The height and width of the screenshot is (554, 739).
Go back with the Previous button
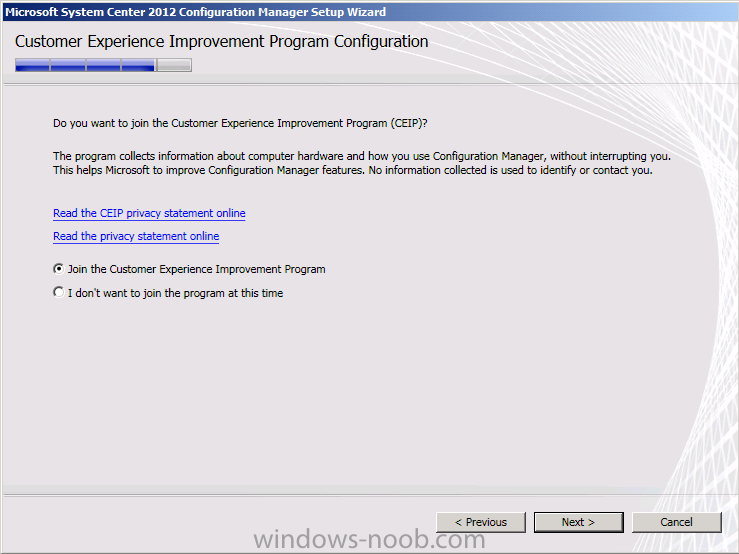pos(481,522)
